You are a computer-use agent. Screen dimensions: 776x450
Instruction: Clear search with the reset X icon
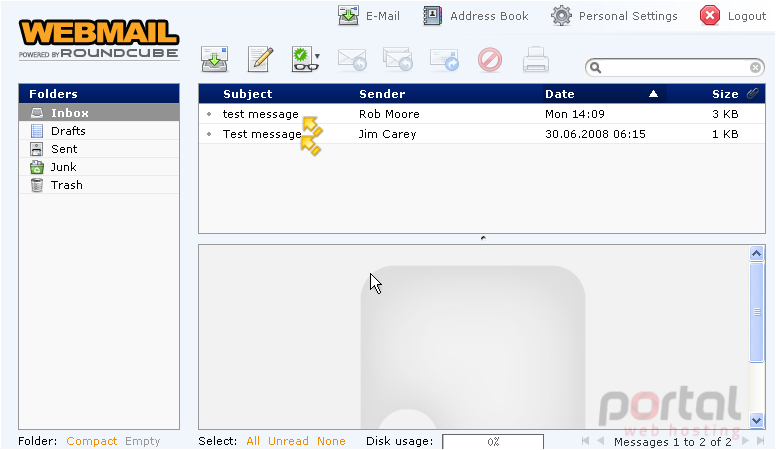pyautogui.click(x=755, y=67)
